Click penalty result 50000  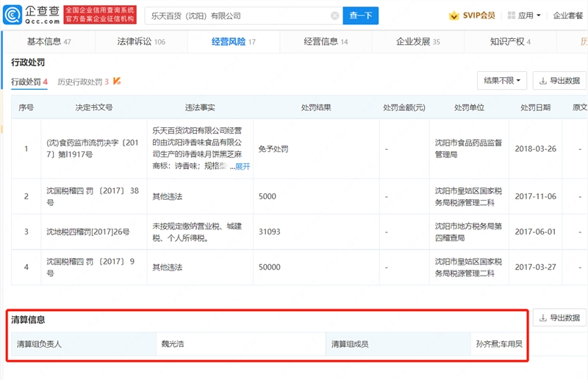click(269, 267)
